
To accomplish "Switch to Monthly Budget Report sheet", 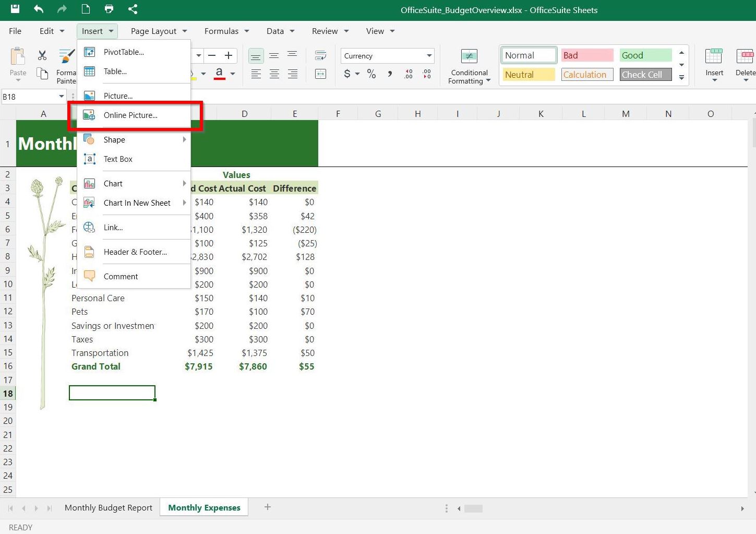I will [x=109, y=507].
